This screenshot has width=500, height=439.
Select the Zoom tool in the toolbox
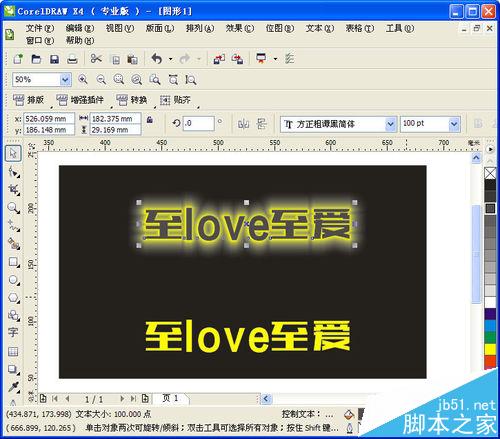click(x=14, y=208)
